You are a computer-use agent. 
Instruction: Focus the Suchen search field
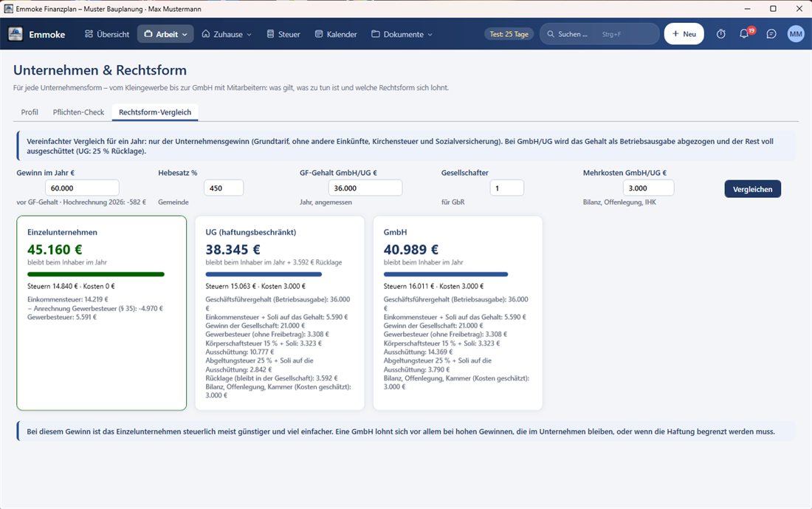(599, 34)
